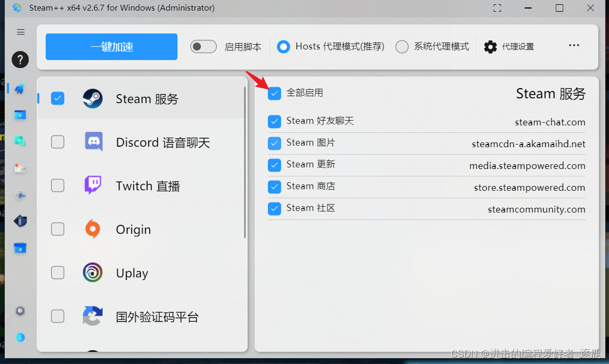Click the window title text

coord(122,8)
